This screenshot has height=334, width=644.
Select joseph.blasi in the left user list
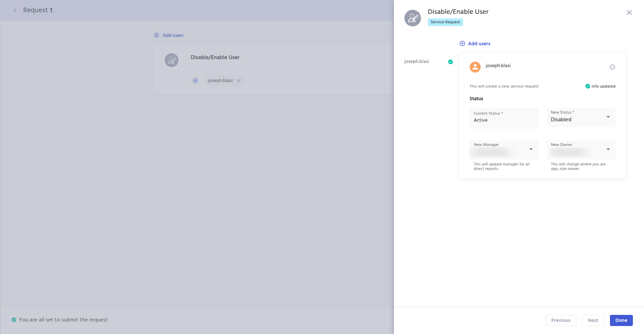pyautogui.click(x=416, y=62)
